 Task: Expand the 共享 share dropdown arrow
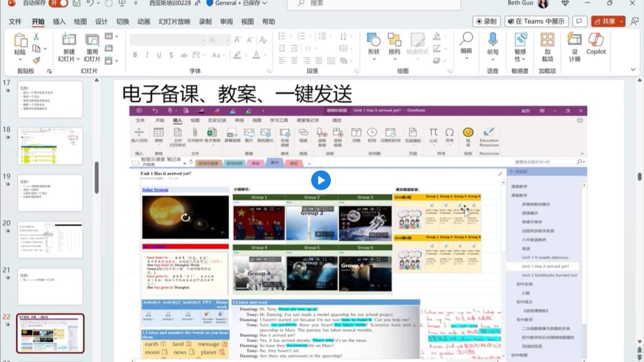point(622,21)
